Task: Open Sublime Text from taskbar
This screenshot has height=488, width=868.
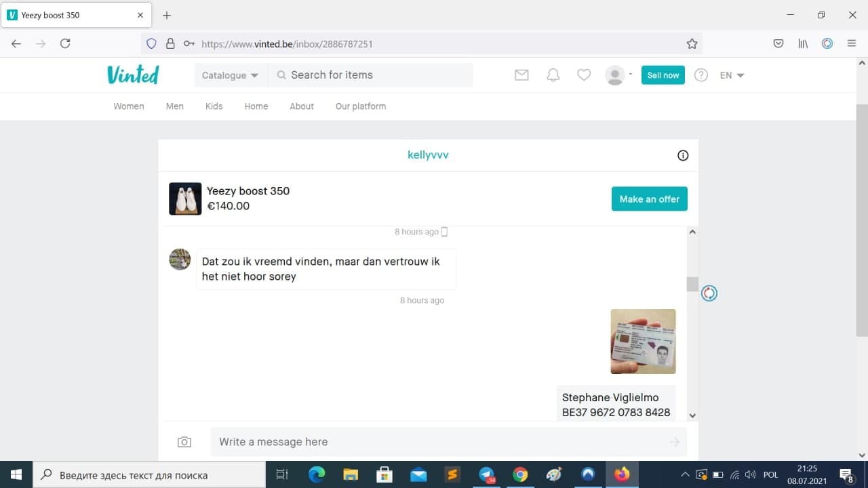Action: click(452, 474)
